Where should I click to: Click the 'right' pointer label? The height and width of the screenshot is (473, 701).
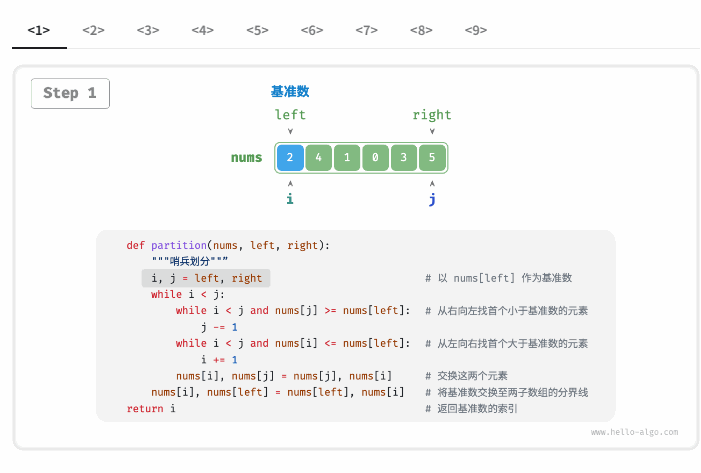tap(432, 115)
